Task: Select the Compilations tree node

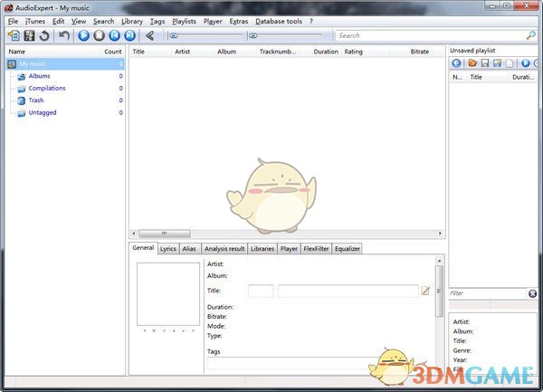Action: point(47,88)
